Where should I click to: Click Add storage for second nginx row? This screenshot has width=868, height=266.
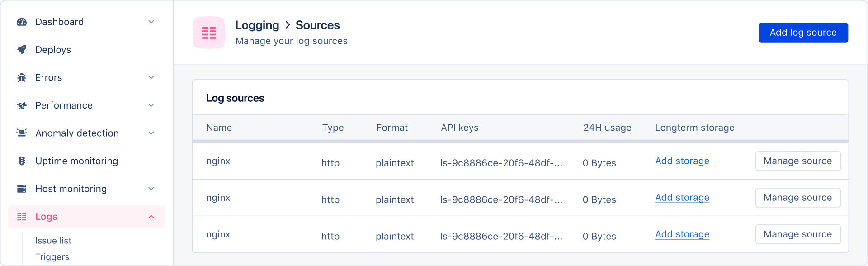(682, 198)
